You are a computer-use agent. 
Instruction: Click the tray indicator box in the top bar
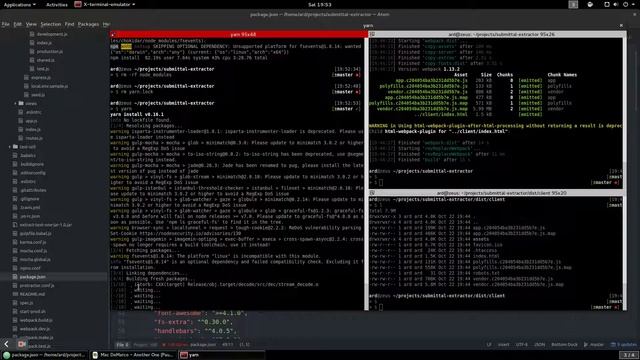(x=573, y=4)
